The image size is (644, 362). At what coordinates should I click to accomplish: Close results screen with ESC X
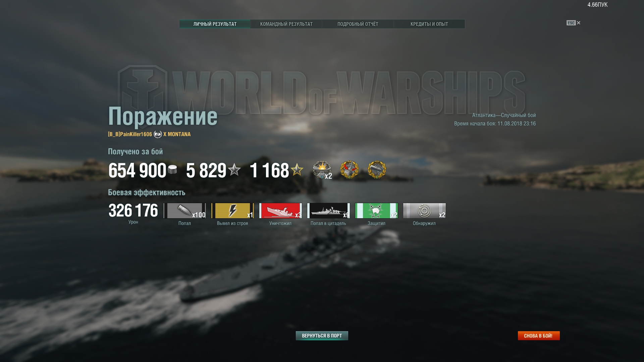pos(574,23)
